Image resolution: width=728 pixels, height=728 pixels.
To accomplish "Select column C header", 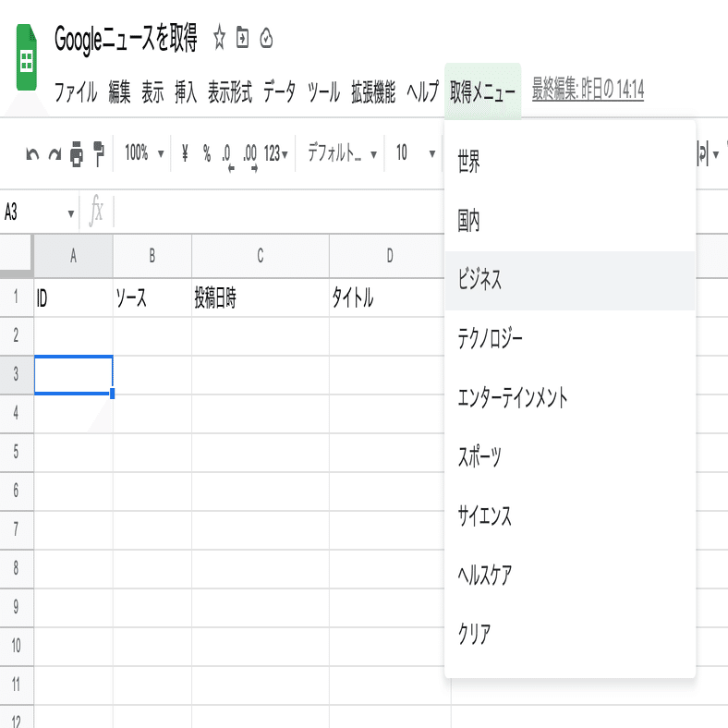I will pyautogui.click(x=261, y=256).
